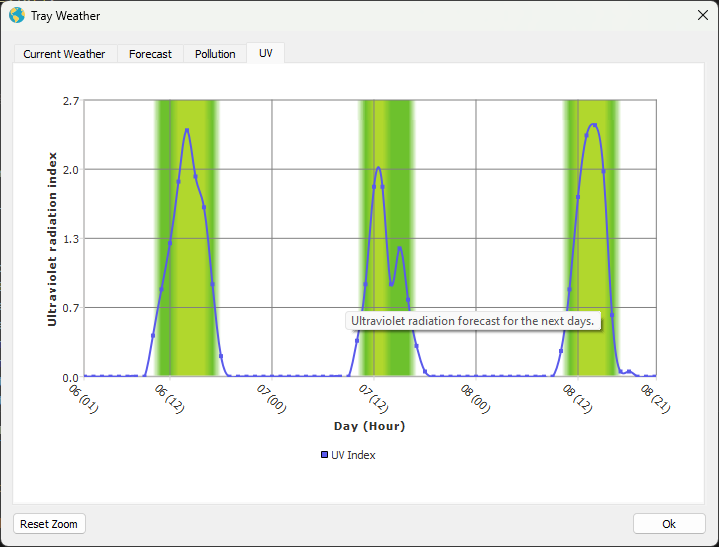Screen dimensions: 719x547
Task: Click the day 07 UV curve peak
Action: (378, 167)
